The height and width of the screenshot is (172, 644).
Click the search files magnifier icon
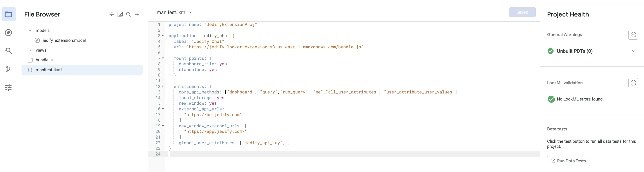pyautogui.click(x=128, y=15)
